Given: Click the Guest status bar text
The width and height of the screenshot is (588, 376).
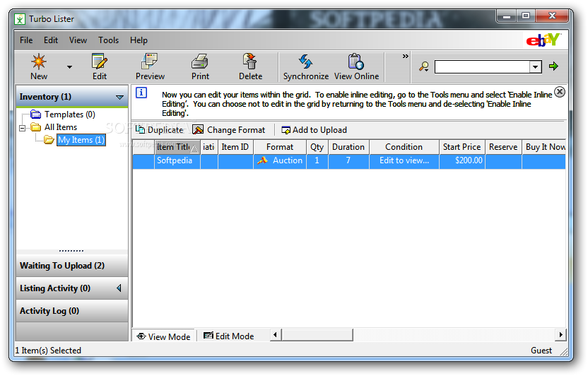Looking at the screenshot, I should pos(541,351).
